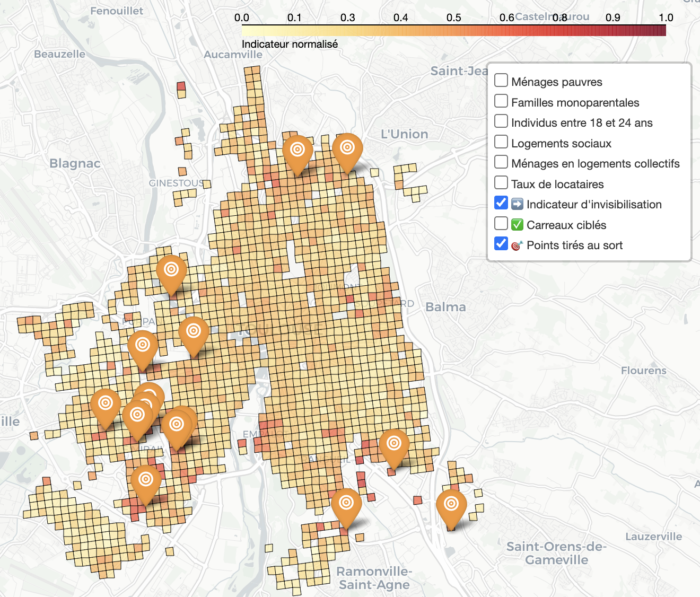Viewport: 700px width, 597px height.
Task: Check Ménages en logements collectifs
Action: [501, 162]
